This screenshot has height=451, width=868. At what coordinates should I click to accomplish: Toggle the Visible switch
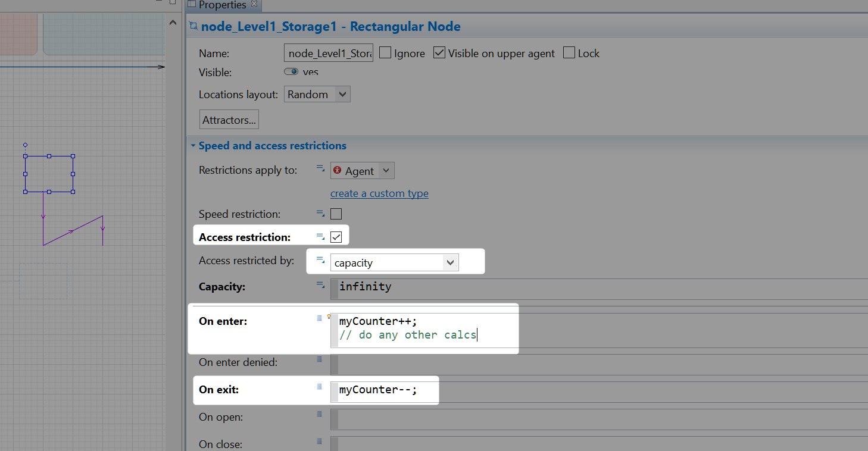[x=291, y=72]
